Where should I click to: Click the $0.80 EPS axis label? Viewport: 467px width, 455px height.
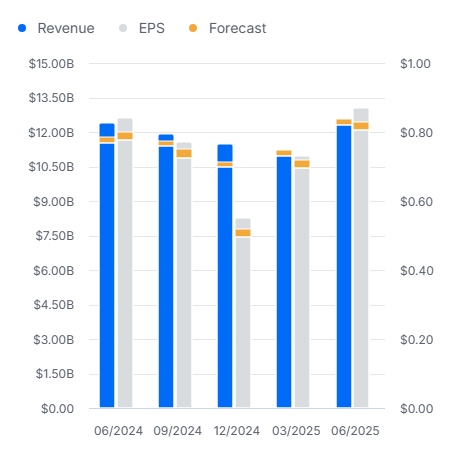(x=417, y=133)
